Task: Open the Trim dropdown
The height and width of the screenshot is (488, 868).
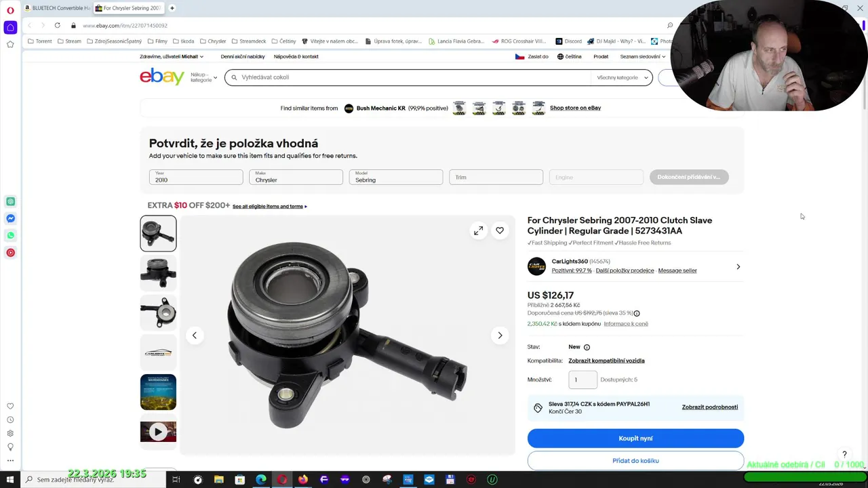Action: [x=496, y=177]
